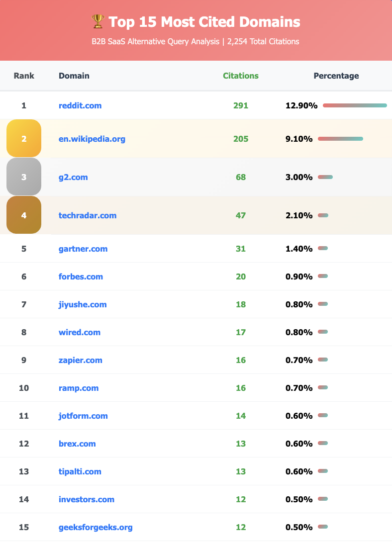Click the 0.90% percentage value

point(299,276)
